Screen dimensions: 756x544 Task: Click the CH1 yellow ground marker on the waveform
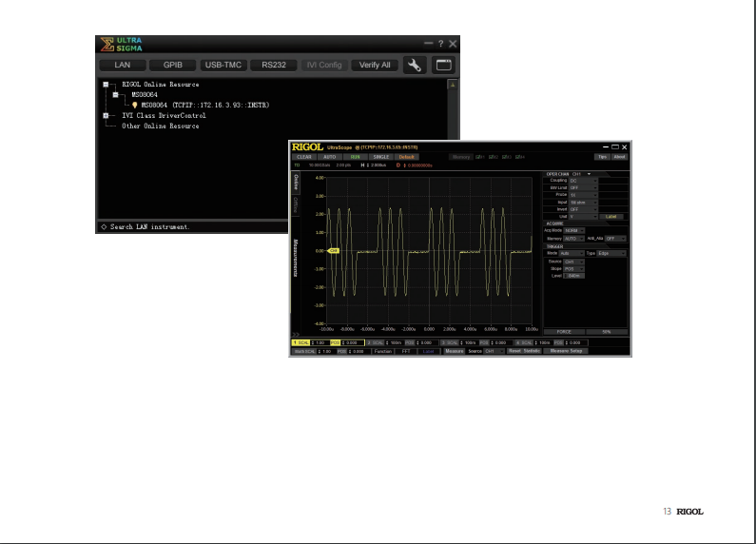coord(333,251)
